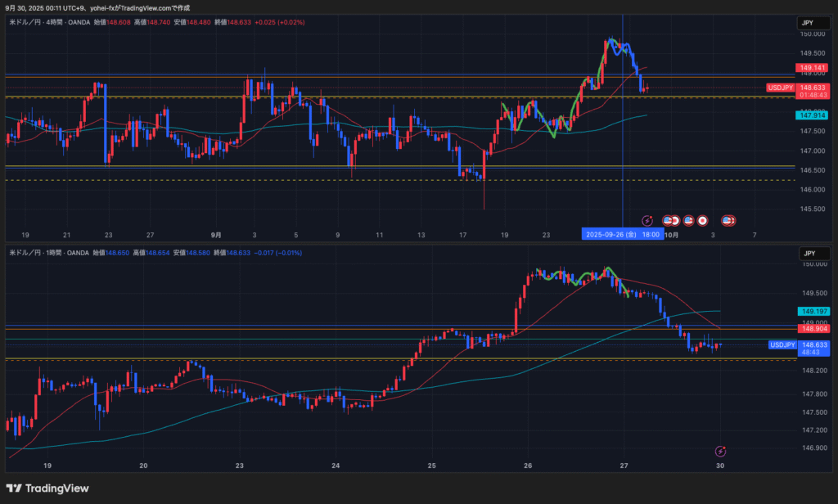Open the lightning event icon on the 4-hour chart

point(647,220)
